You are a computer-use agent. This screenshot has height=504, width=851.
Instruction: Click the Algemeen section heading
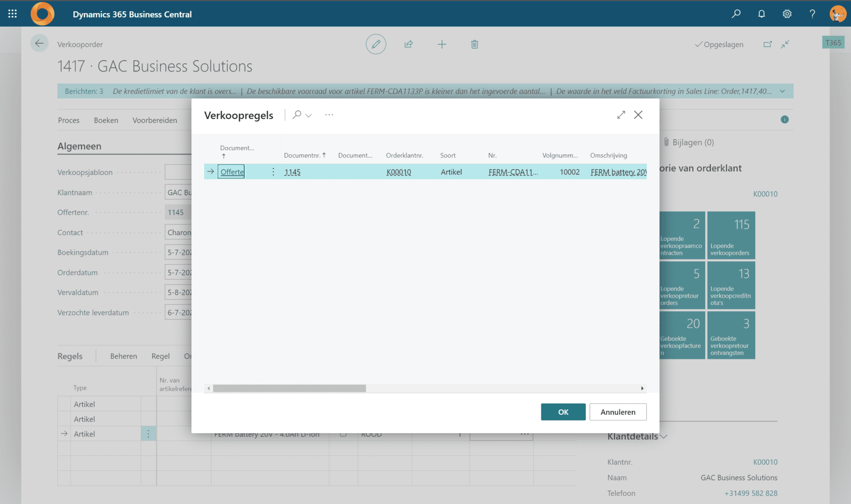point(79,146)
